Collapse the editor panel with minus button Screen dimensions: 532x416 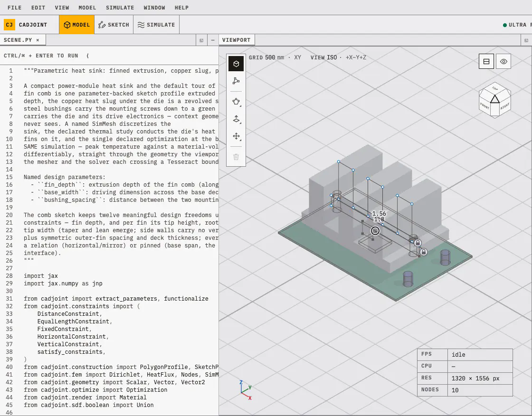(x=213, y=40)
